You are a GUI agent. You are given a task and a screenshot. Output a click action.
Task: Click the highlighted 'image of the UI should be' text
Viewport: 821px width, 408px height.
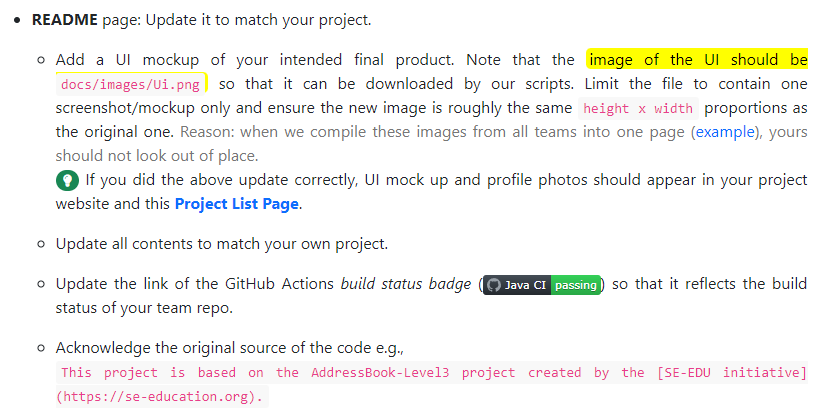[698, 60]
